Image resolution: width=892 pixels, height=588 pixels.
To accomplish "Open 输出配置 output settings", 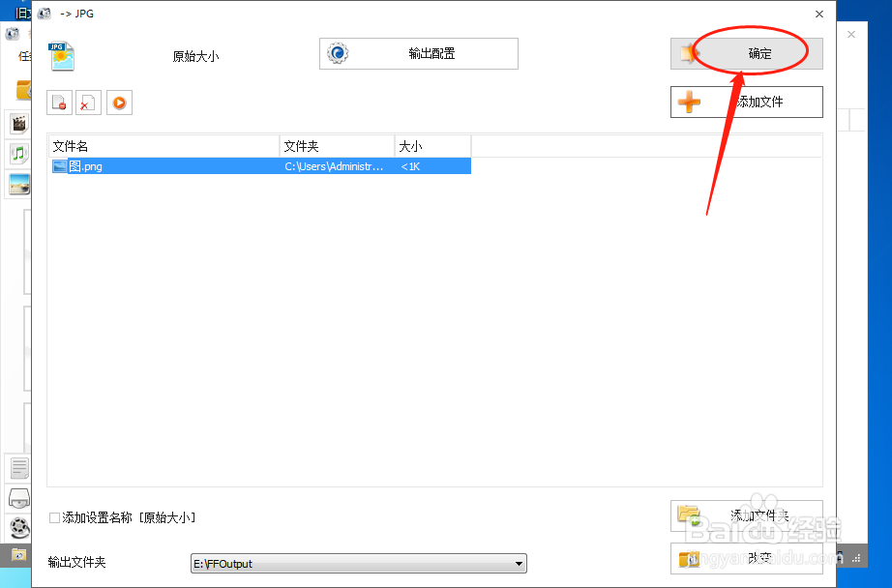I will (418, 53).
